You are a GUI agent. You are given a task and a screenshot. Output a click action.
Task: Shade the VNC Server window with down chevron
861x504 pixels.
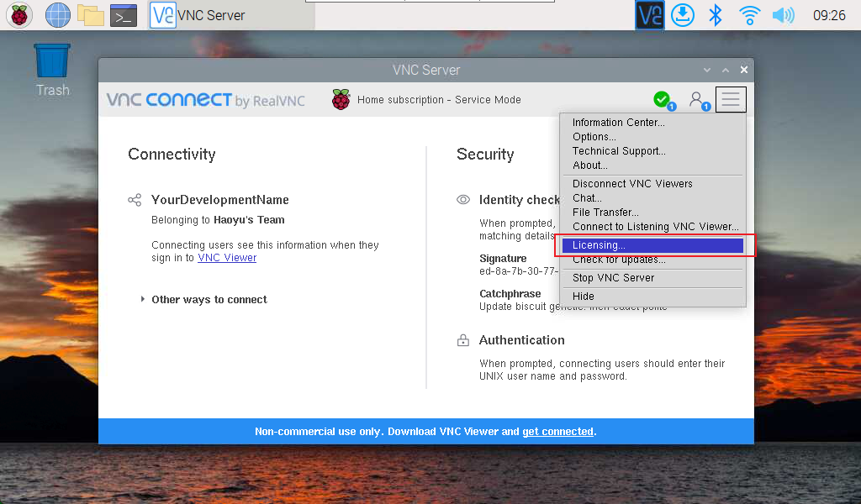click(x=707, y=71)
